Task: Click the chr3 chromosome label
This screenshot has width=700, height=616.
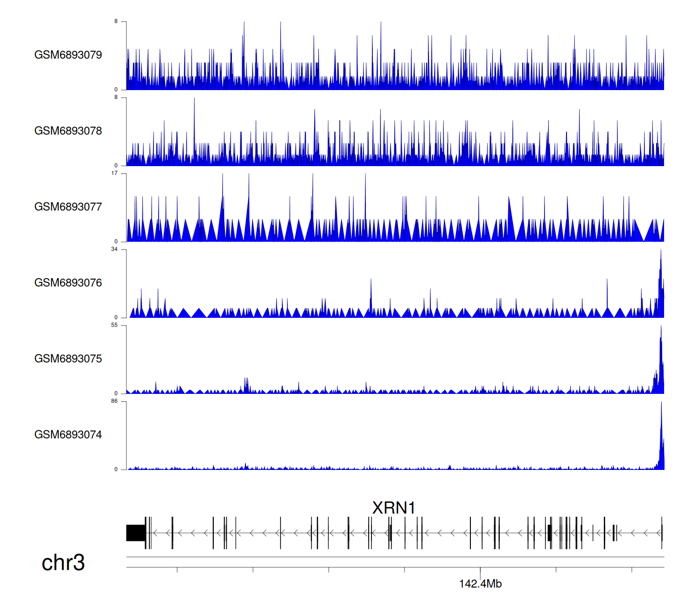Action: tap(63, 562)
